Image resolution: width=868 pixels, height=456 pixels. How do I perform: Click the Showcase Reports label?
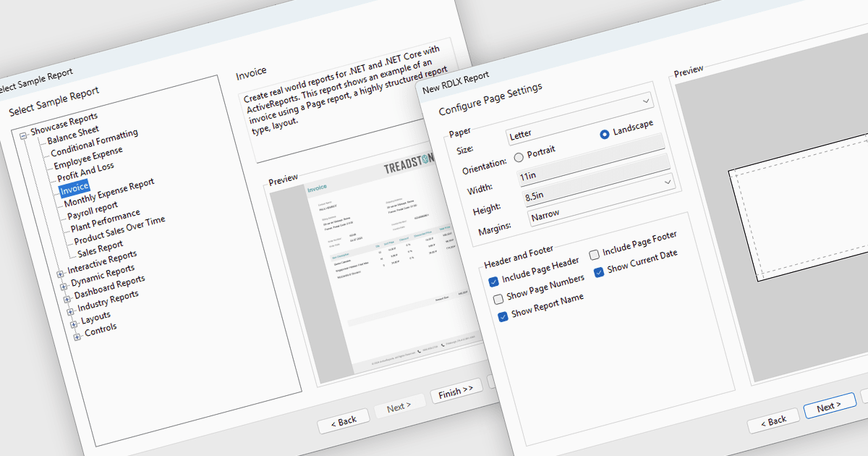64,123
